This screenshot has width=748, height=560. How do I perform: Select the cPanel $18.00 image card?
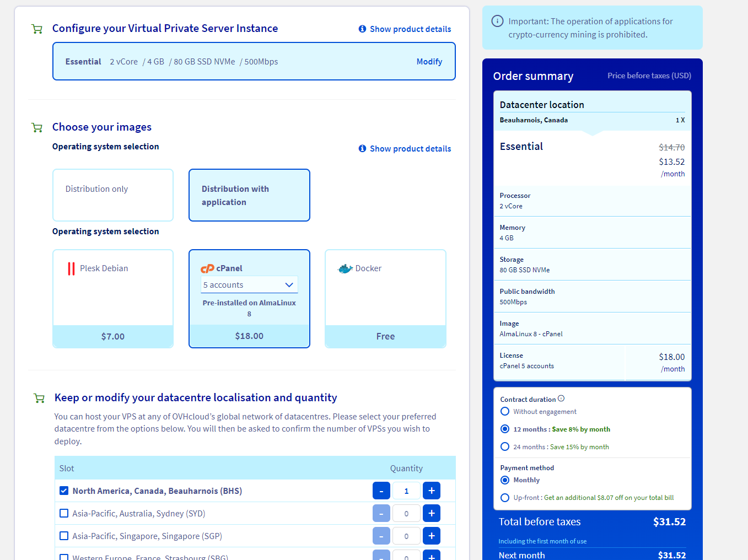249,299
